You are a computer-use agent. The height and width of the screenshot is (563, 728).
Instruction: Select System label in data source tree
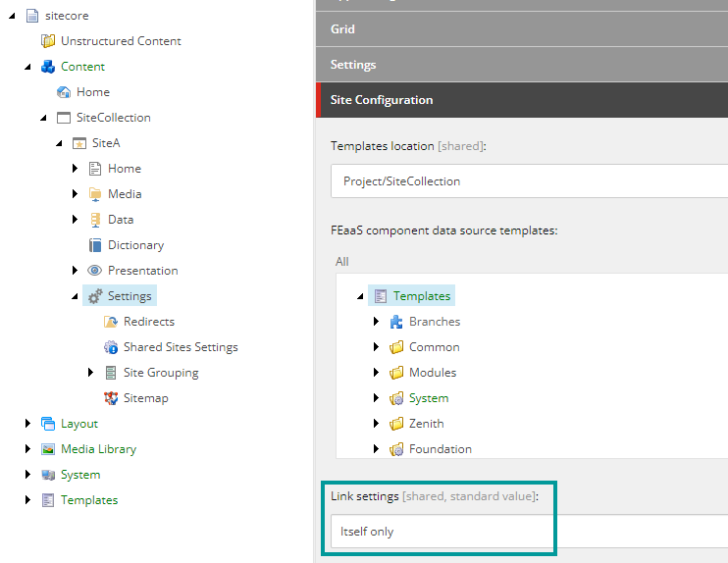coord(429,398)
